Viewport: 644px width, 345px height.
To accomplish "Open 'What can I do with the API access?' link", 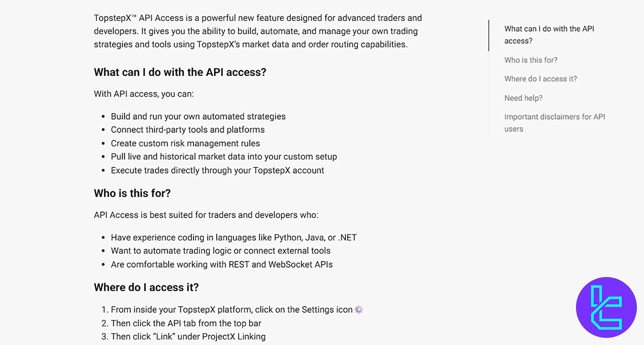I will click(x=549, y=35).
